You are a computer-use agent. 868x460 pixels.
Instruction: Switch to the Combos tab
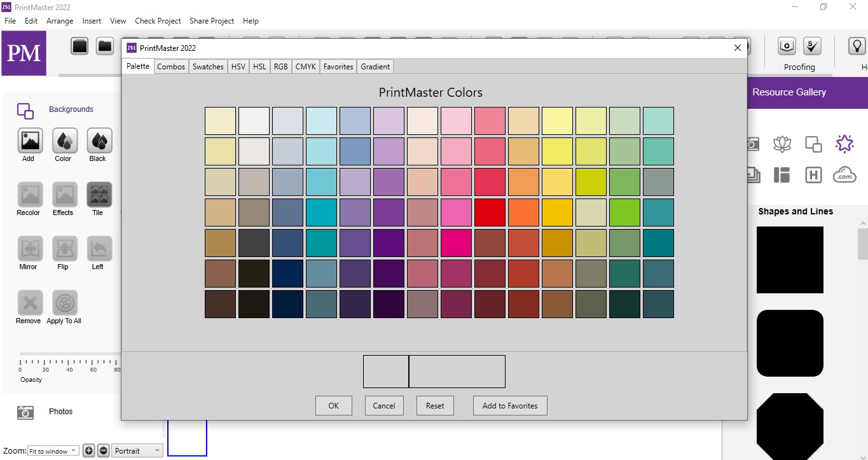[171, 66]
